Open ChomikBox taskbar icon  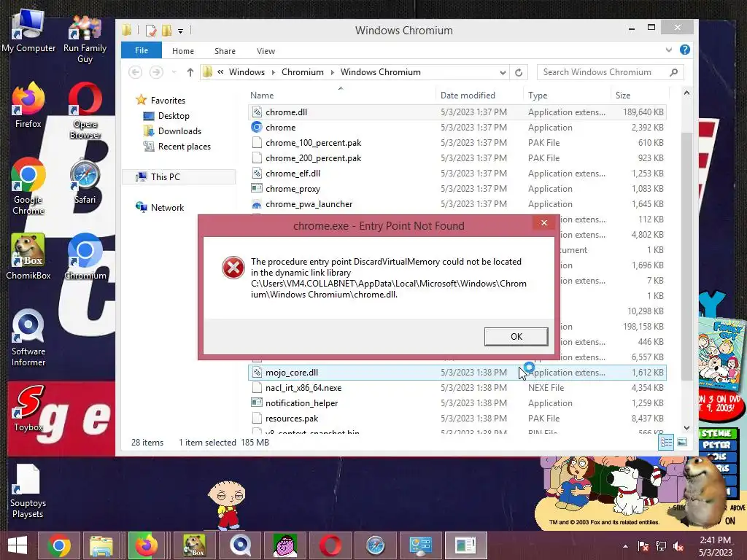pos(194,545)
